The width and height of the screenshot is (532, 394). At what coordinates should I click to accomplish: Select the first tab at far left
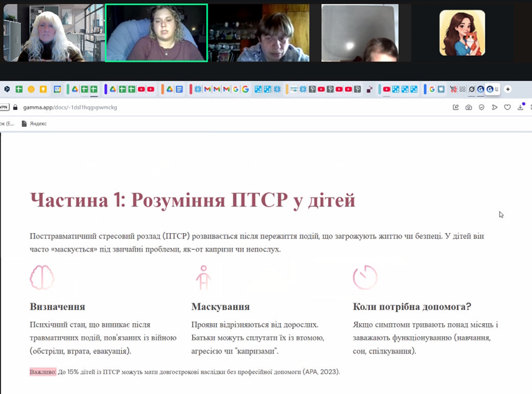[x=7, y=89]
